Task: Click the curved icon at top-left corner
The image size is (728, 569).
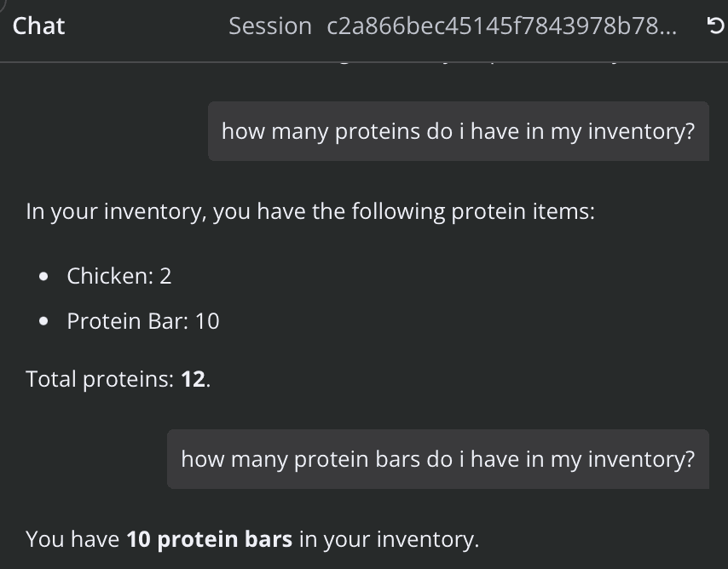Action: click(x=3, y=3)
